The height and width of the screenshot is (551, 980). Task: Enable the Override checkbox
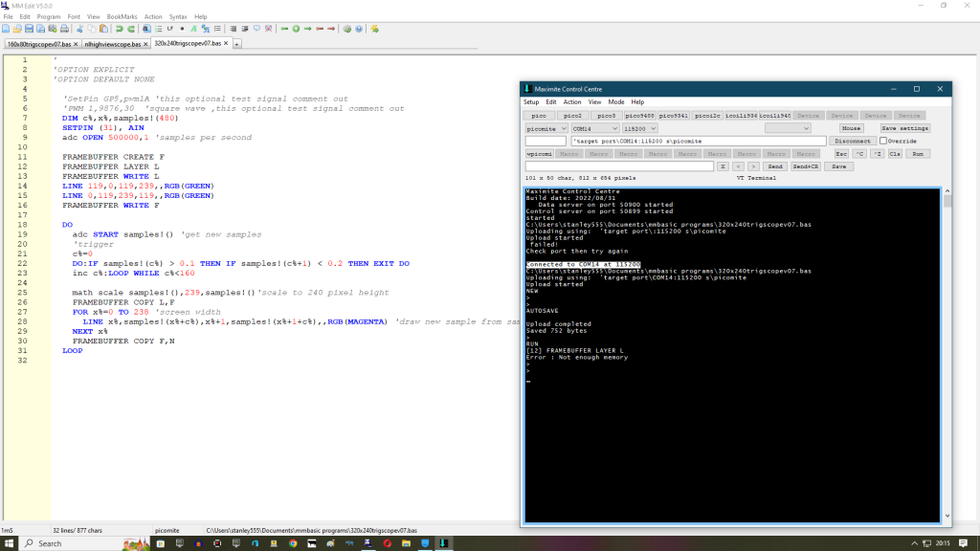pyautogui.click(x=883, y=141)
